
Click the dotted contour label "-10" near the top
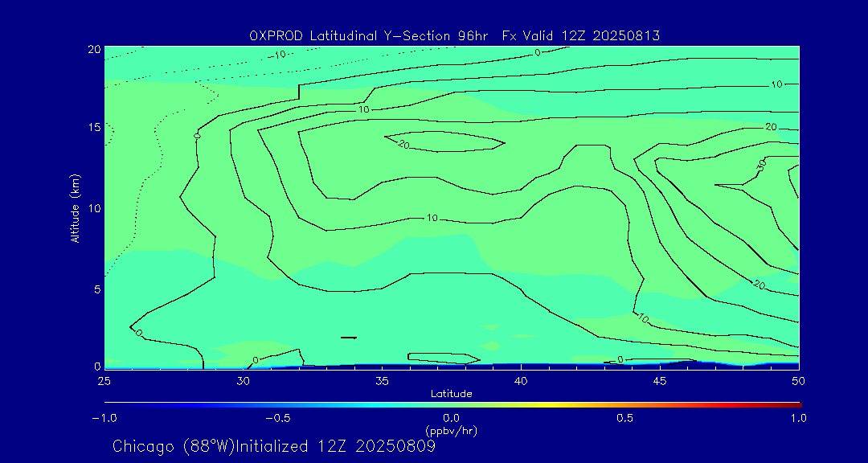tap(276, 55)
